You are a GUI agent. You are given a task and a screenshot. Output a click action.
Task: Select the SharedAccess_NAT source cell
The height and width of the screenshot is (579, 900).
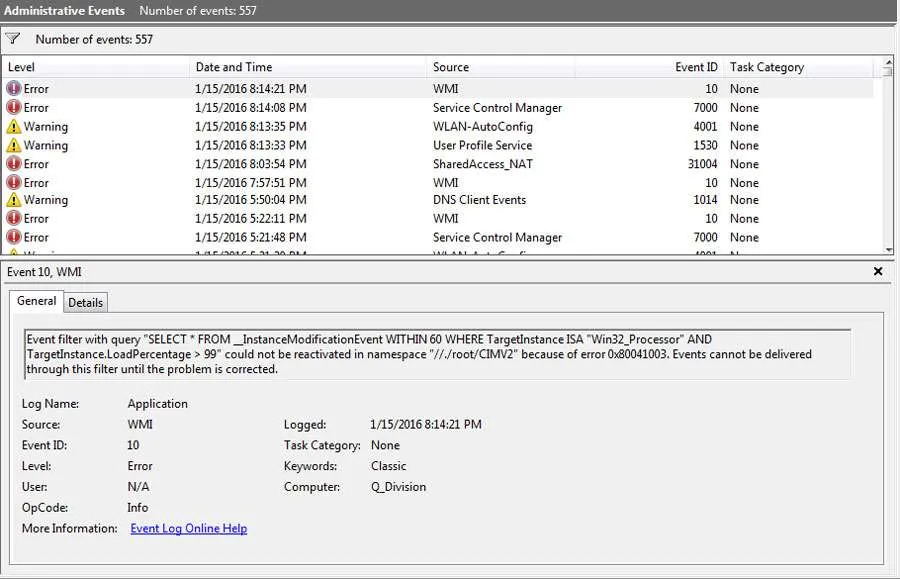click(483, 164)
